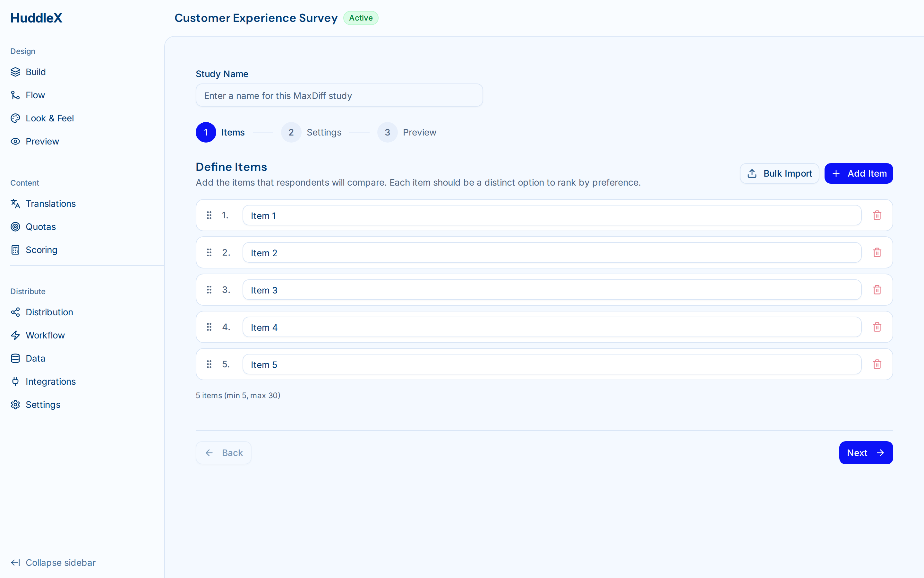This screenshot has width=924, height=578.
Task: Click the Distribution share icon
Action: click(x=15, y=312)
